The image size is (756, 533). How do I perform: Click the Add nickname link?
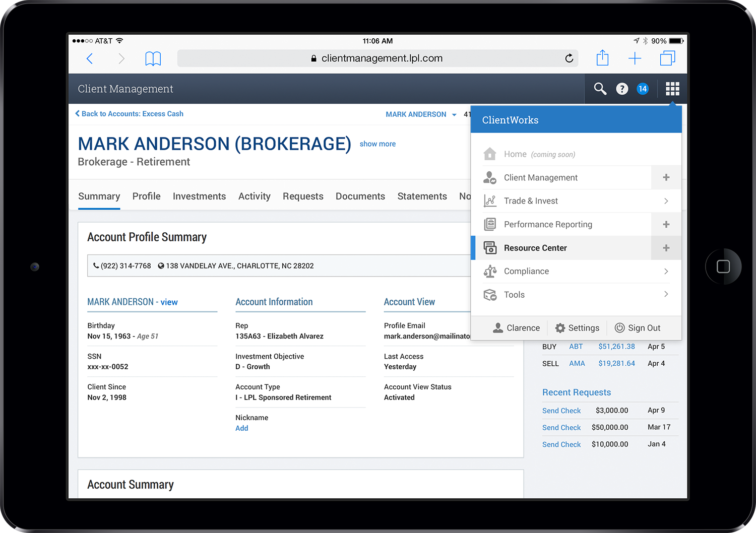(x=242, y=428)
